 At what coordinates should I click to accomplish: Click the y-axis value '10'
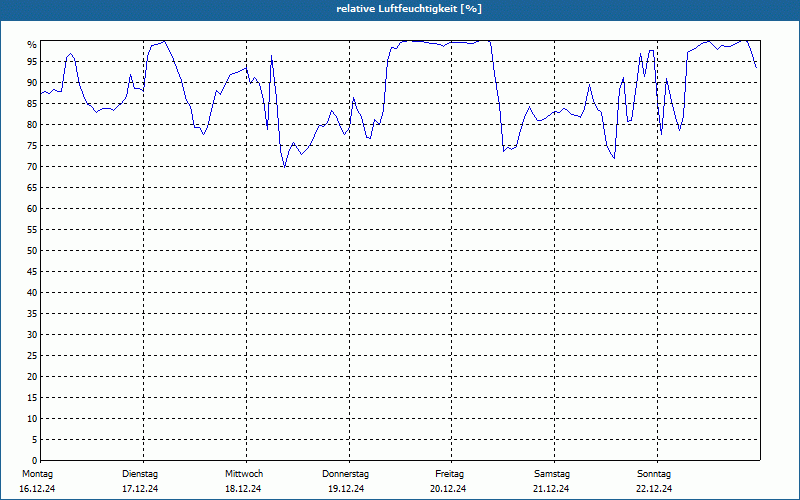[x=32, y=419]
